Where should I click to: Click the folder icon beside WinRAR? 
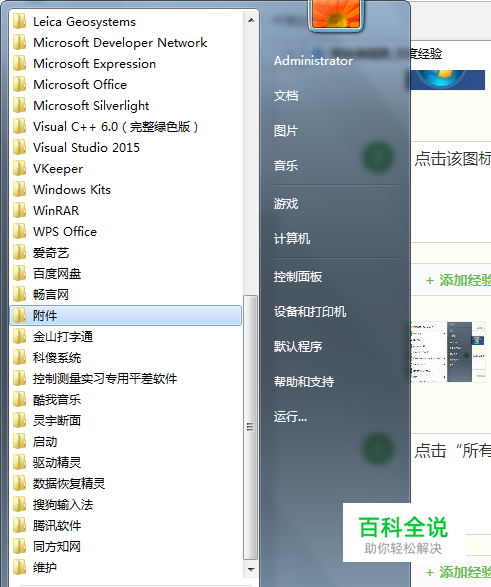(19, 210)
